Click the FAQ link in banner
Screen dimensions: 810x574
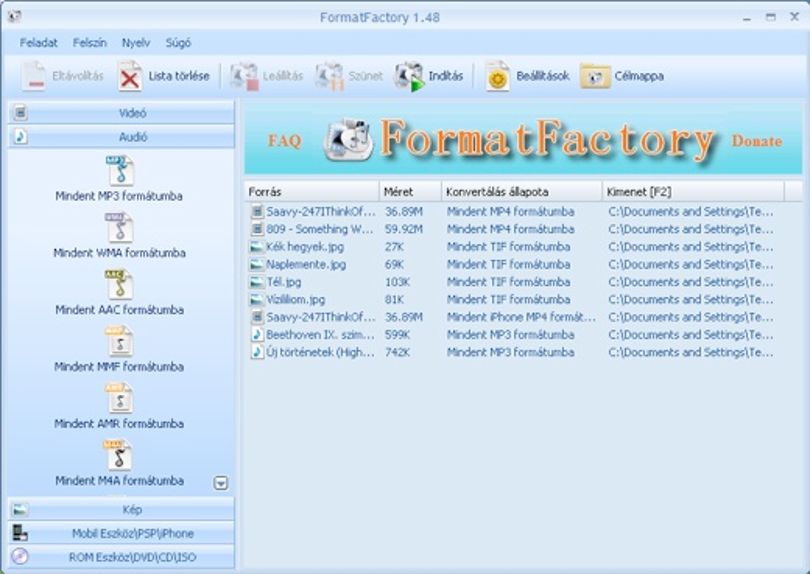[285, 141]
